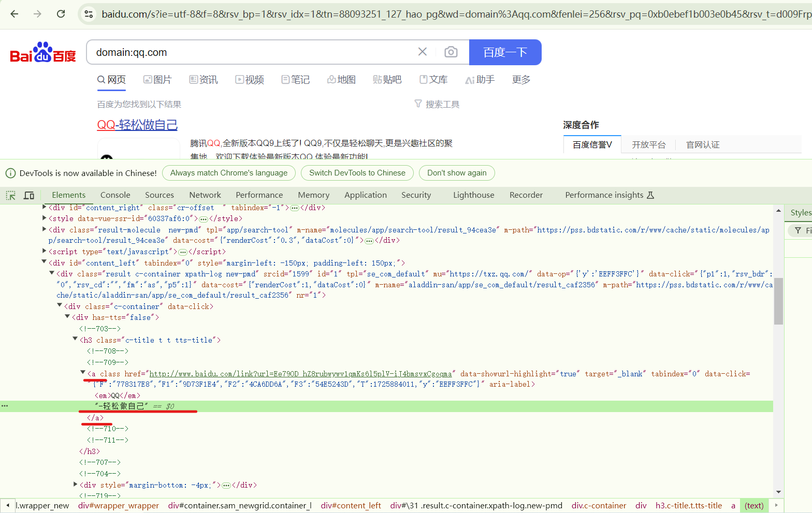The image size is (812, 513).
Task: Select the 开放平台 tab
Action: coord(648,144)
